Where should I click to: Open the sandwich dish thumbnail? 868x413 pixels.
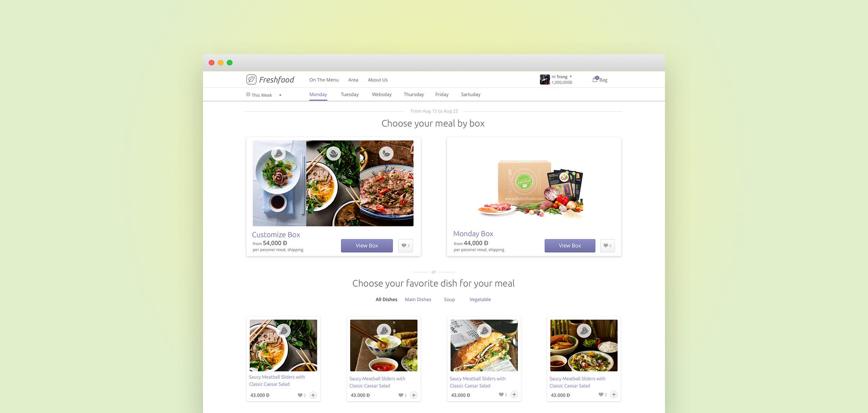click(484, 345)
